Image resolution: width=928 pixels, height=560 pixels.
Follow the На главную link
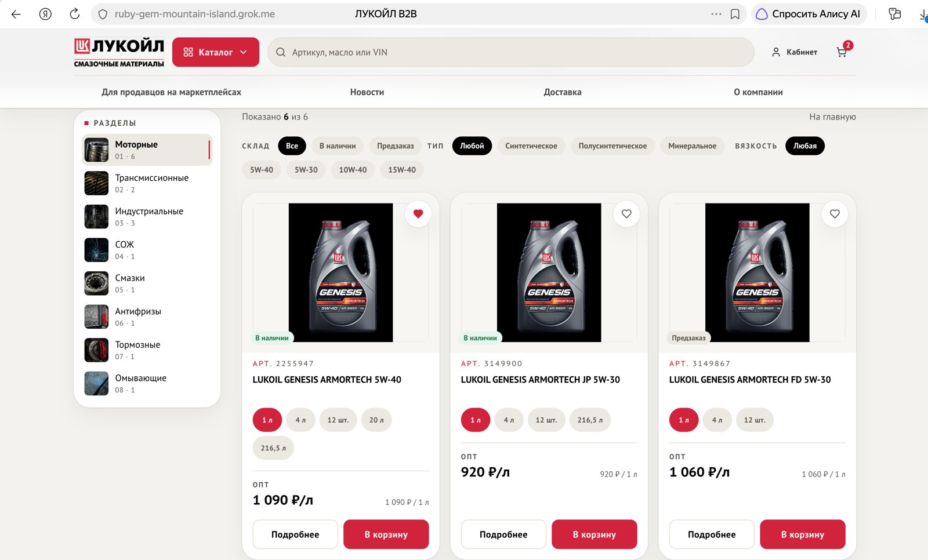(832, 117)
